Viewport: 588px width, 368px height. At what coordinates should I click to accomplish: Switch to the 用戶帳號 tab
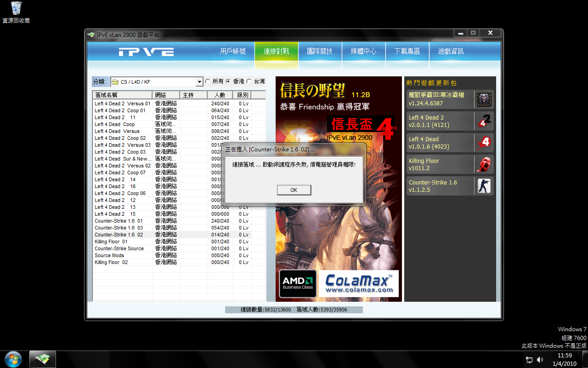(233, 52)
